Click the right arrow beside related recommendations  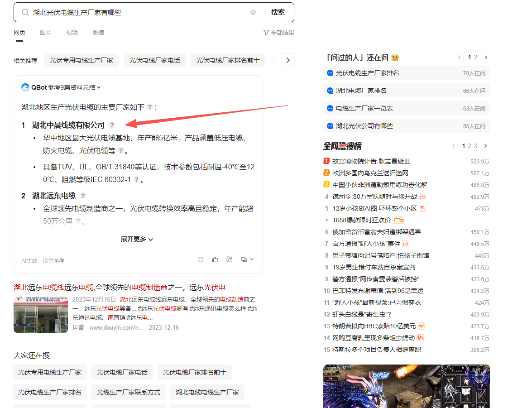(x=288, y=60)
